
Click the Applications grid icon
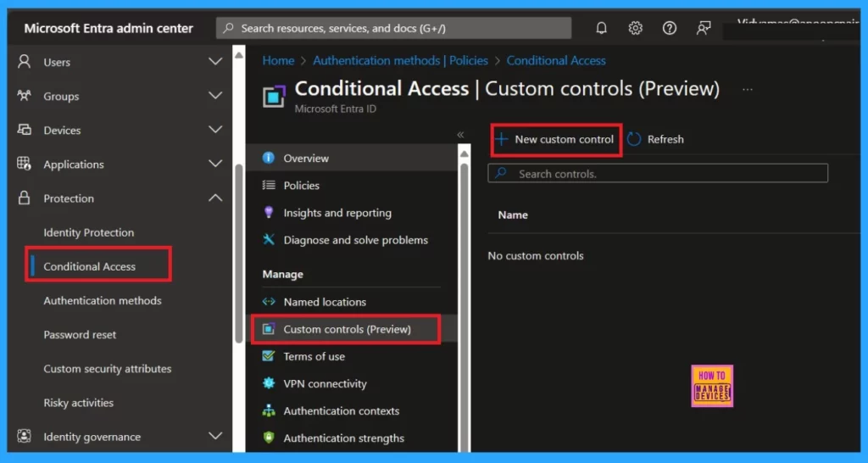click(24, 164)
